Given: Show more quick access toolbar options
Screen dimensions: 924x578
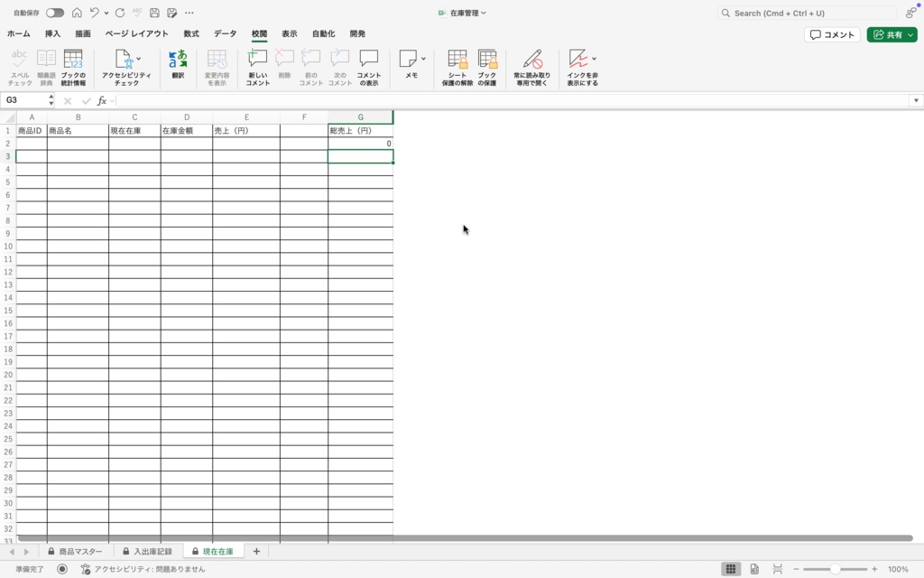Looking at the screenshot, I should click(x=189, y=13).
